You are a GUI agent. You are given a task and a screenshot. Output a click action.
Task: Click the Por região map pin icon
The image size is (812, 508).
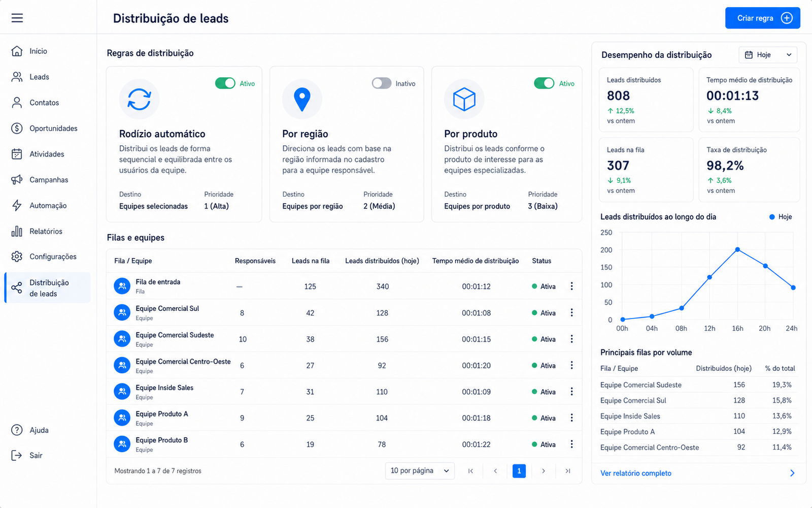pyautogui.click(x=302, y=99)
